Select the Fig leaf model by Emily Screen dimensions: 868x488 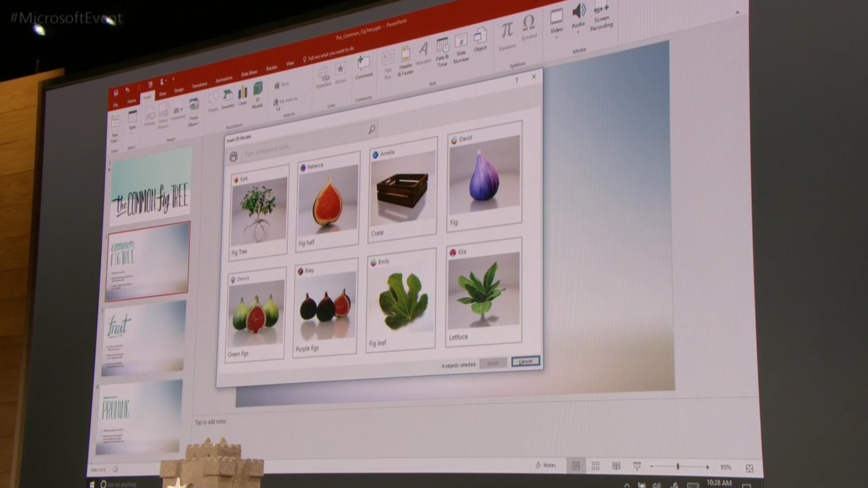pyautogui.click(x=401, y=300)
